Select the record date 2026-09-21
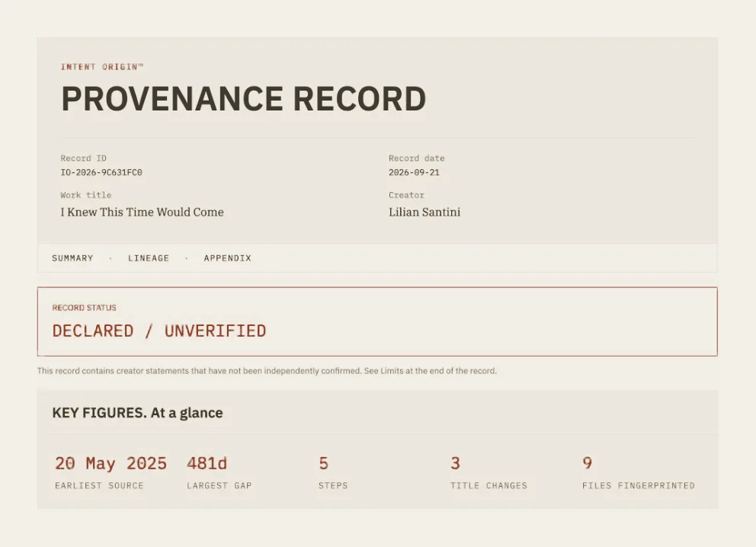Image resolution: width=756 pixels, height=547 pixels. [414, 172]
